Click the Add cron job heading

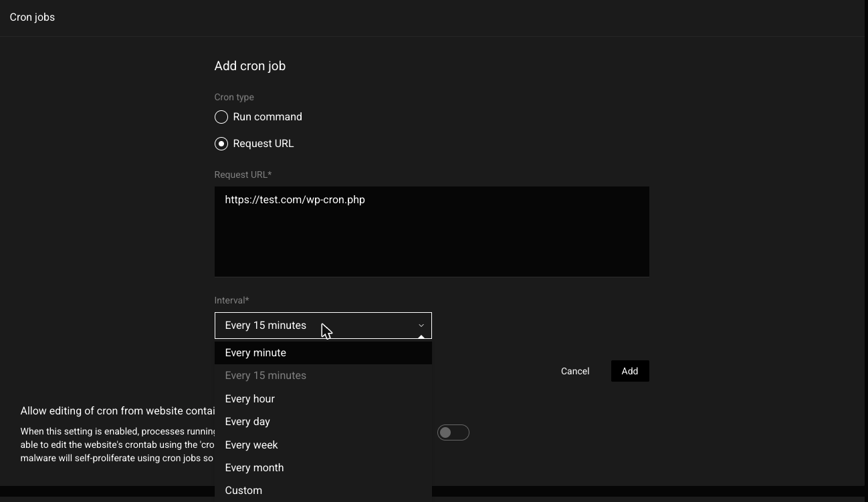[250, 66]
